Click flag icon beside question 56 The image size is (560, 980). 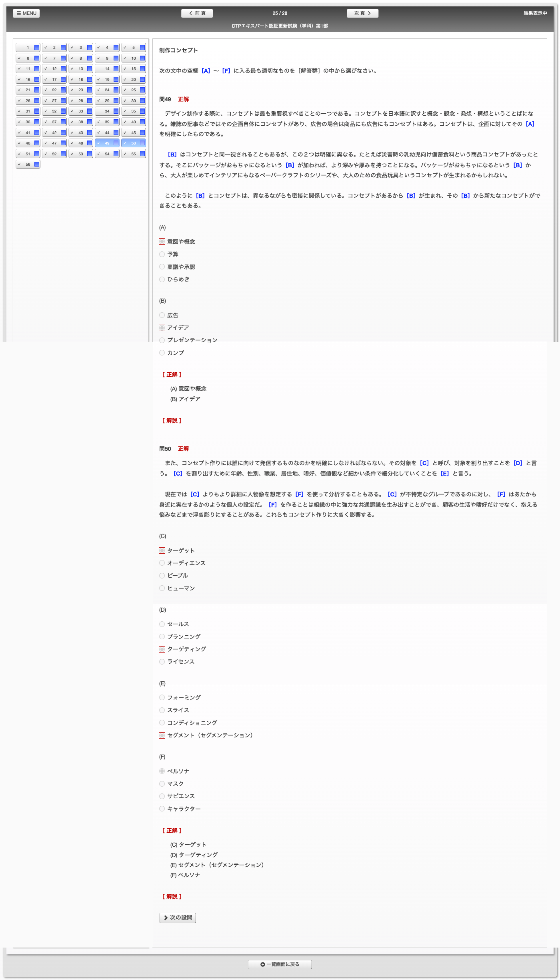(37, 164)
